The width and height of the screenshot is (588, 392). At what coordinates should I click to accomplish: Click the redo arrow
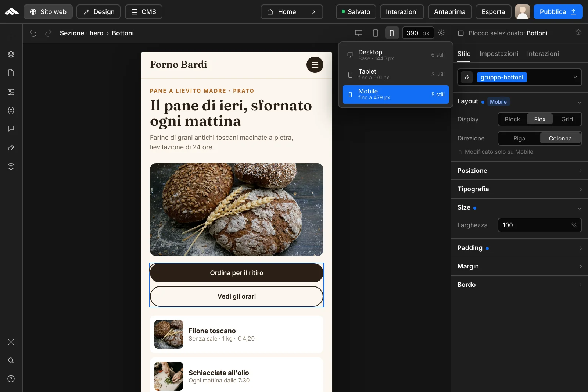tap(48, 33)
